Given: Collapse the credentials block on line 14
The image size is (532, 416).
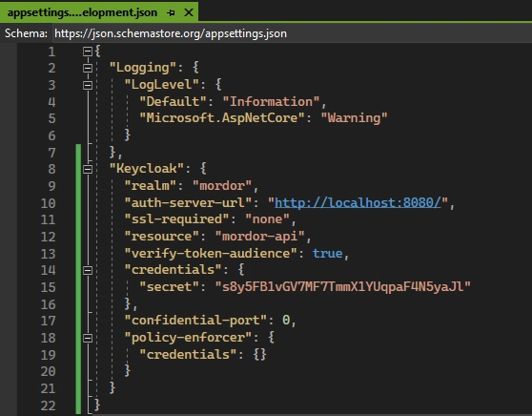Looking at the screenshot, I should (x=88, y=270).
